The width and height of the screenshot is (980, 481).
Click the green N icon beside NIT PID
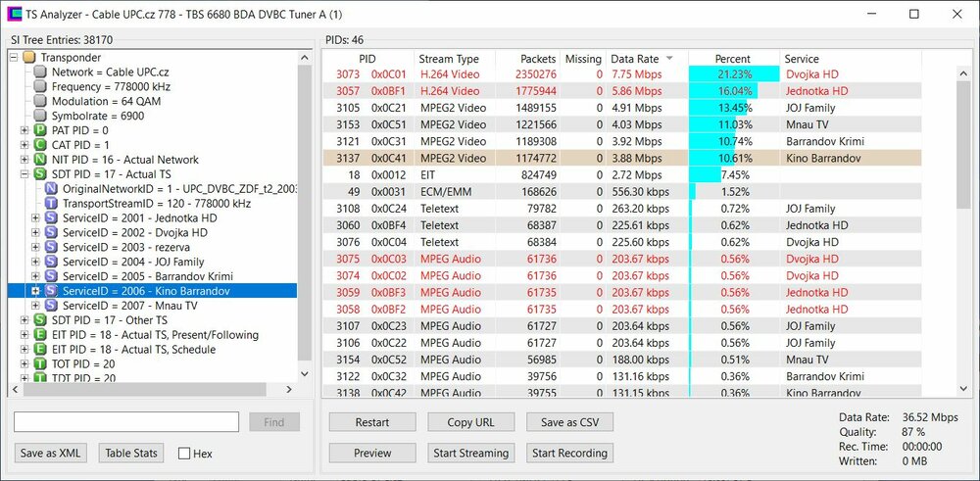point(40,160)
